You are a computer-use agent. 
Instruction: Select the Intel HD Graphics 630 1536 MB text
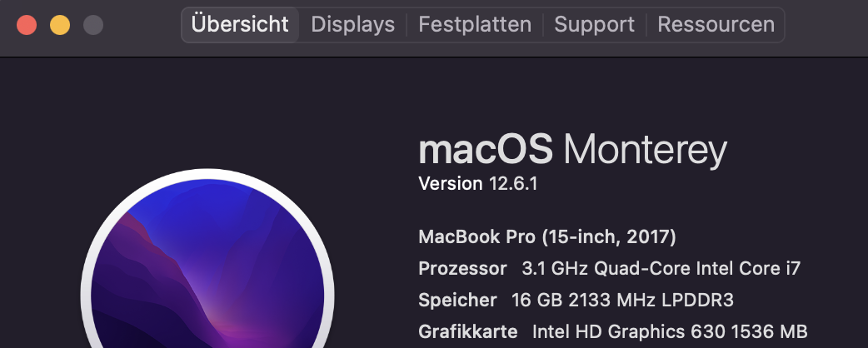point(670,331)
